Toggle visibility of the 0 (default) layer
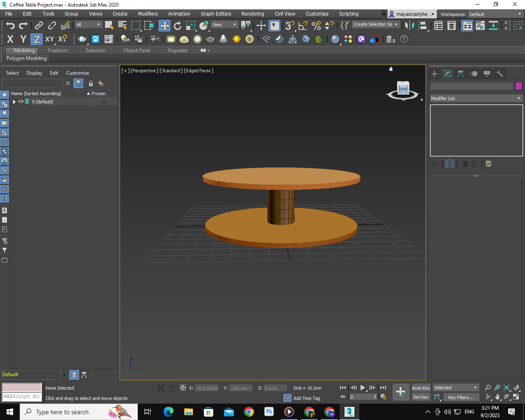The width and height of the screenshot is (525, 420). [21, 102]
